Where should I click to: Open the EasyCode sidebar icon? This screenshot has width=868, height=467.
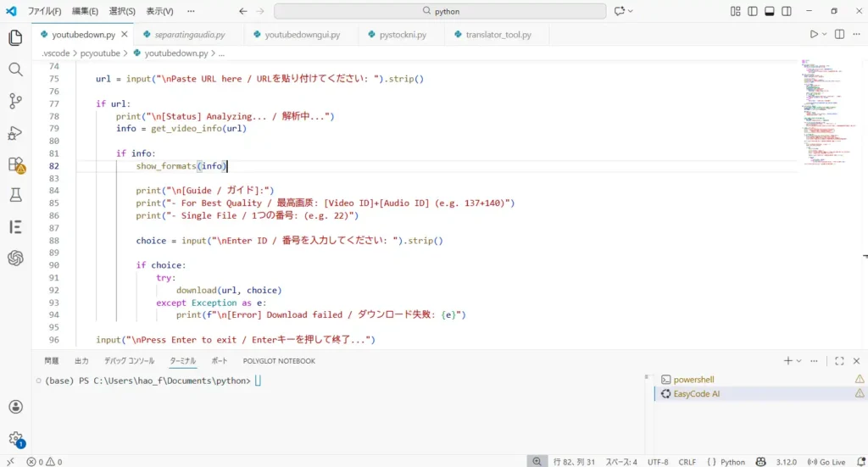coord(15,227)
